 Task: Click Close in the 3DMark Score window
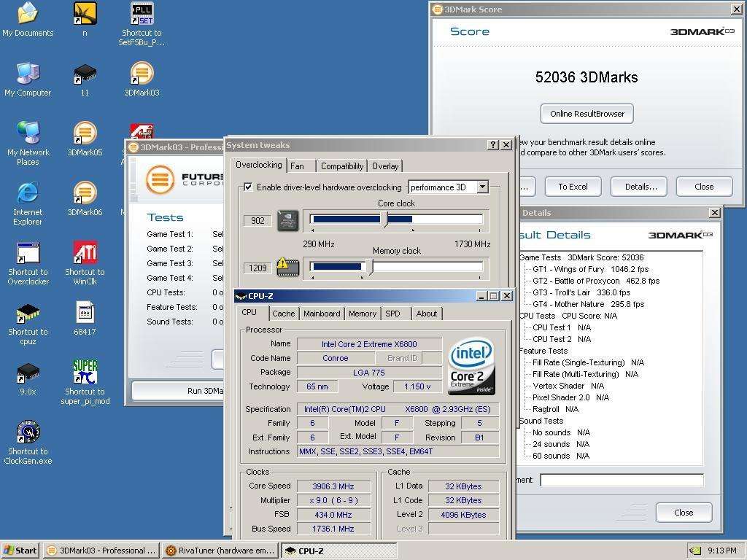coord(704,187)
